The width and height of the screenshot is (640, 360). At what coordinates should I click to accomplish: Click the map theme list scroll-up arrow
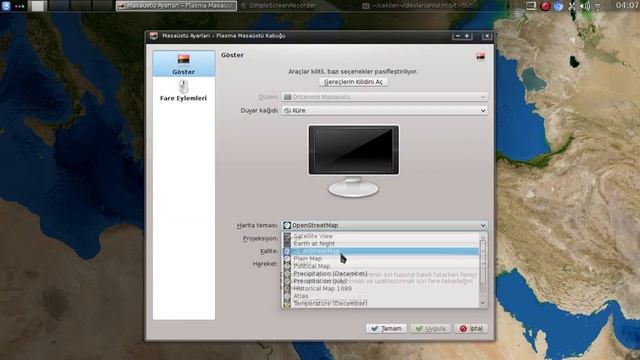tap(483, 236)
